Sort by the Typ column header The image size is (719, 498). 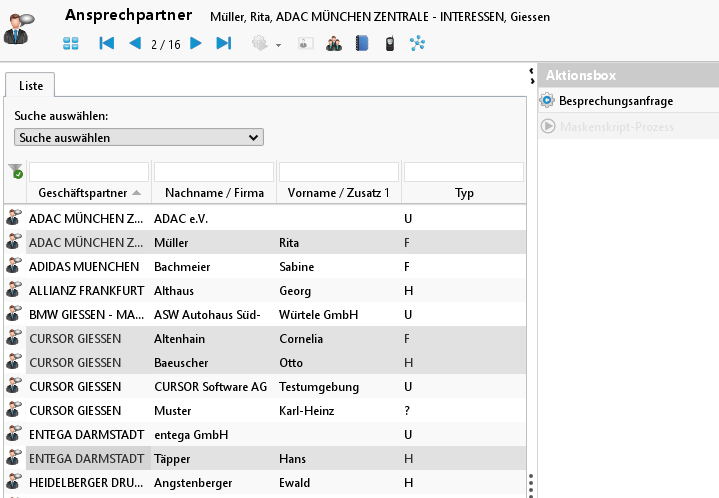click(464, 193)
